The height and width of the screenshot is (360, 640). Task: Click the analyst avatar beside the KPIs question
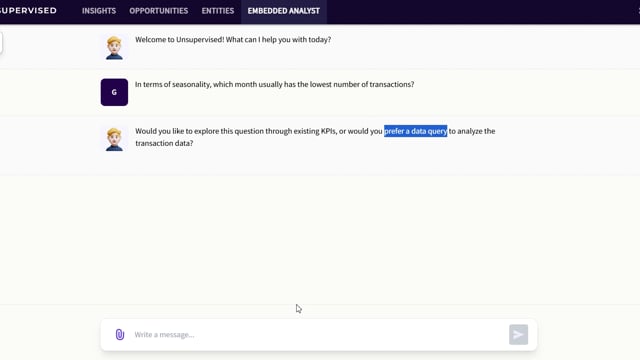coord(114,139)
